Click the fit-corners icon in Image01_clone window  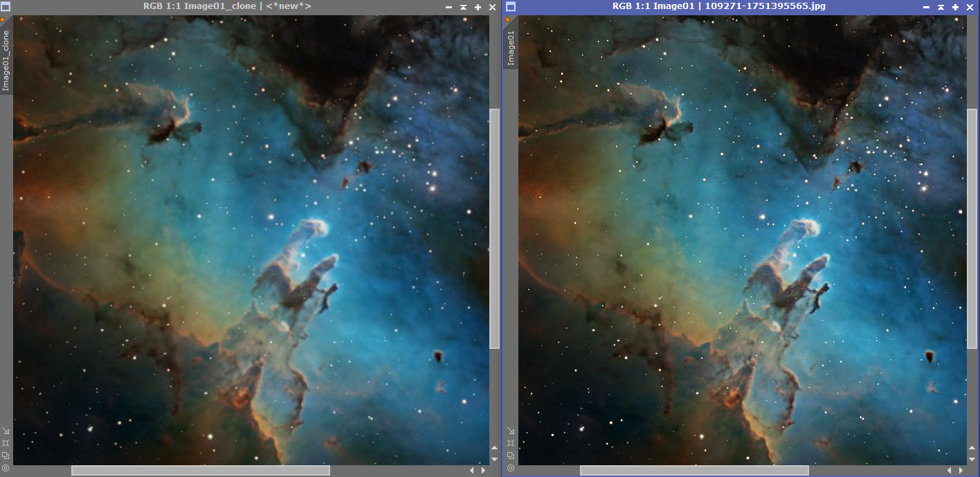(6, 442)
